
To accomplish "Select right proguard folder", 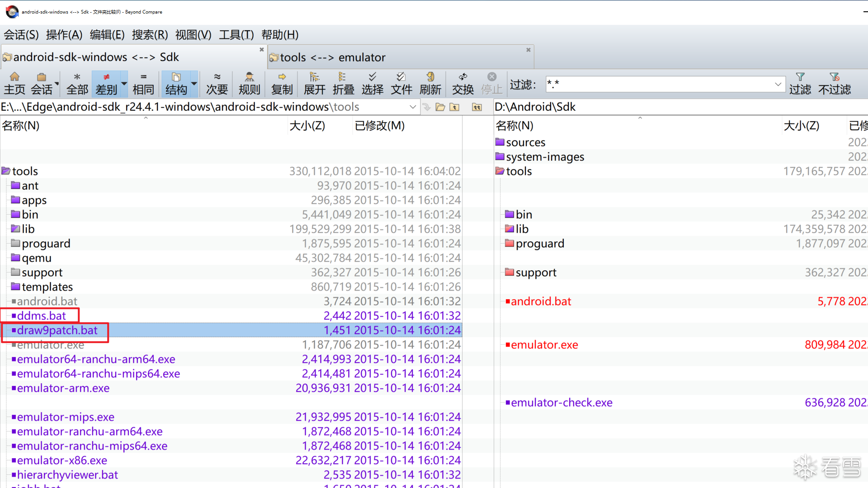I will [x=535, y=244].
